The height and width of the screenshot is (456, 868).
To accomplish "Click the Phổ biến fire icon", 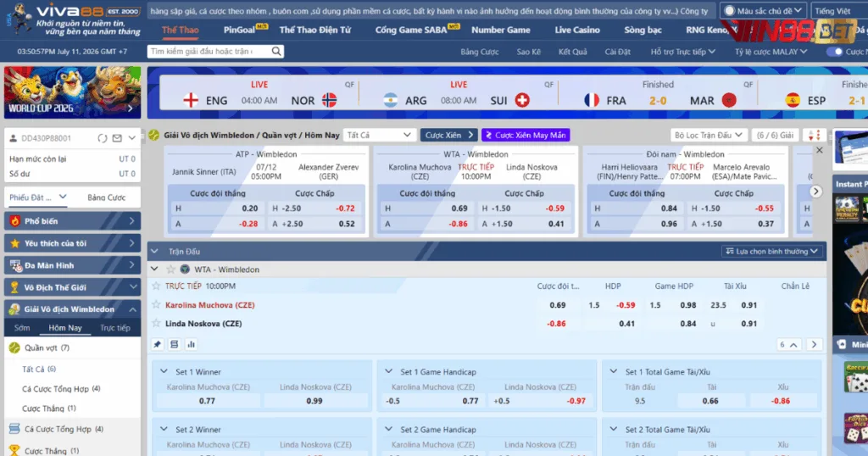I will (14, 221).
